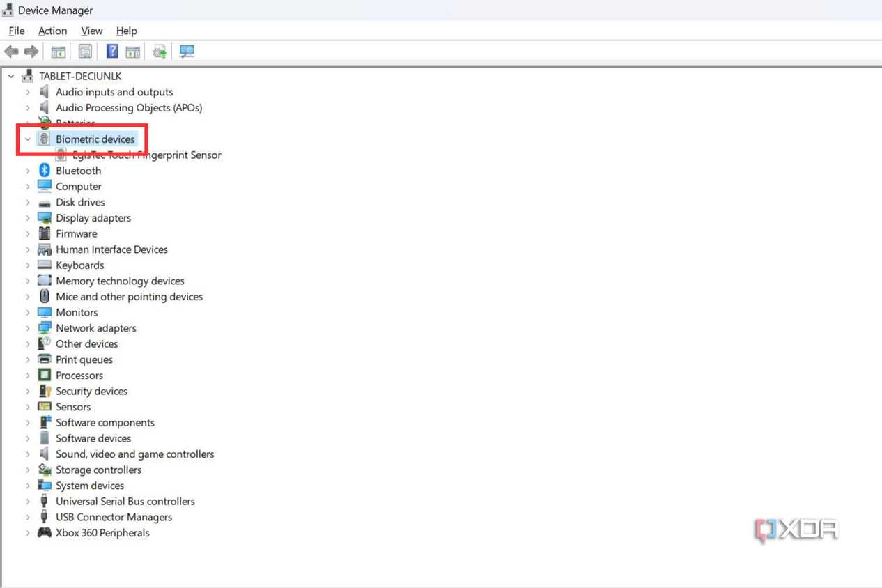This screenshot has width=882, height=588.
Task: Click the Sound, video and game controllers speaker icon
Action: [45, 454]
